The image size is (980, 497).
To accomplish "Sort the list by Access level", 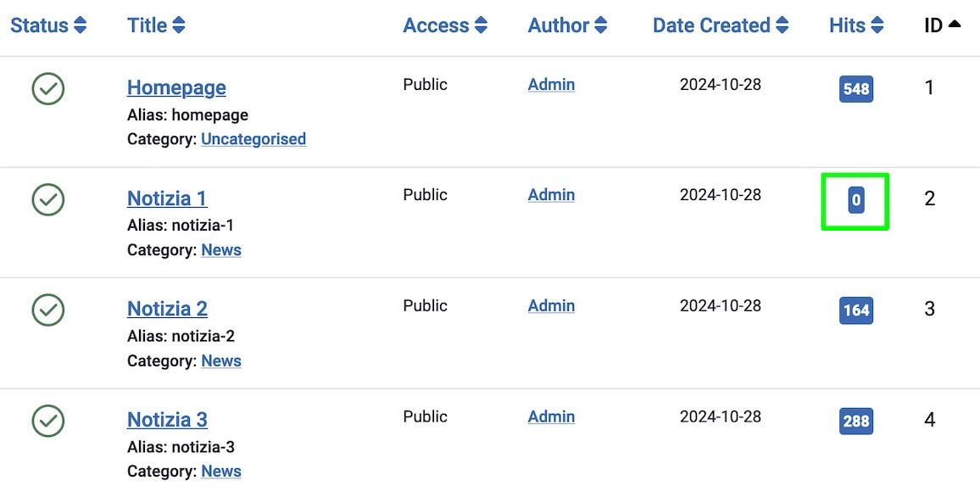I will pos(445,25).
